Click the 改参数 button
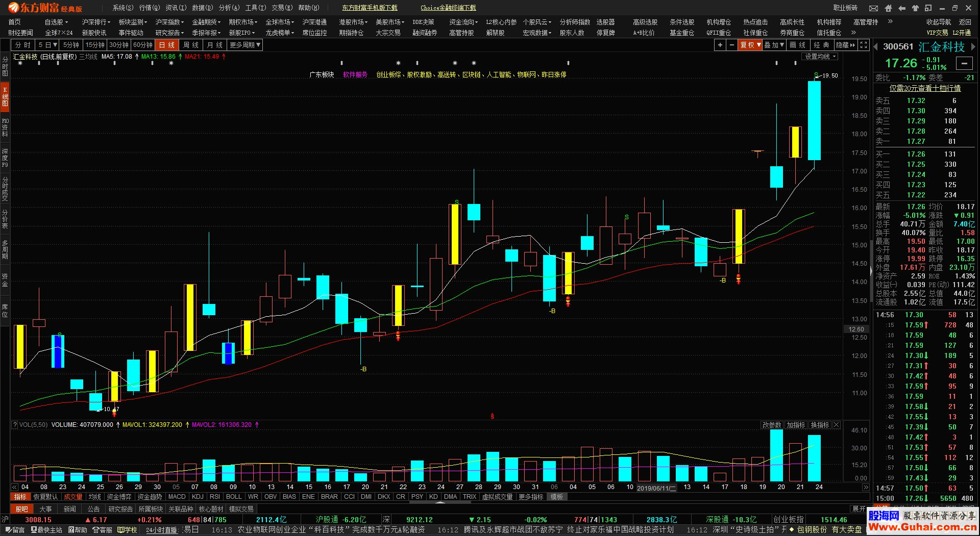Viewport: 980px width, 536px height. (x=771, y=425)
